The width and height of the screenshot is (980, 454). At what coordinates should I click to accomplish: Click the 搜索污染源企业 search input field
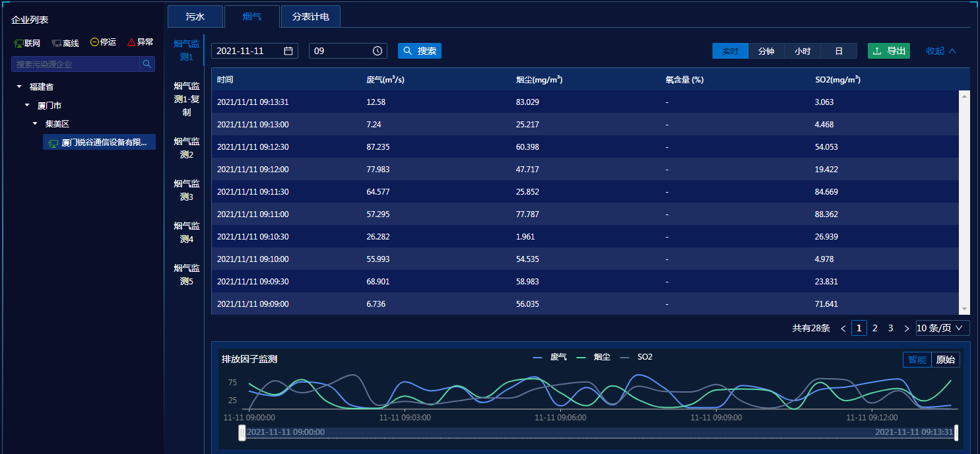[x=75, y=64]
